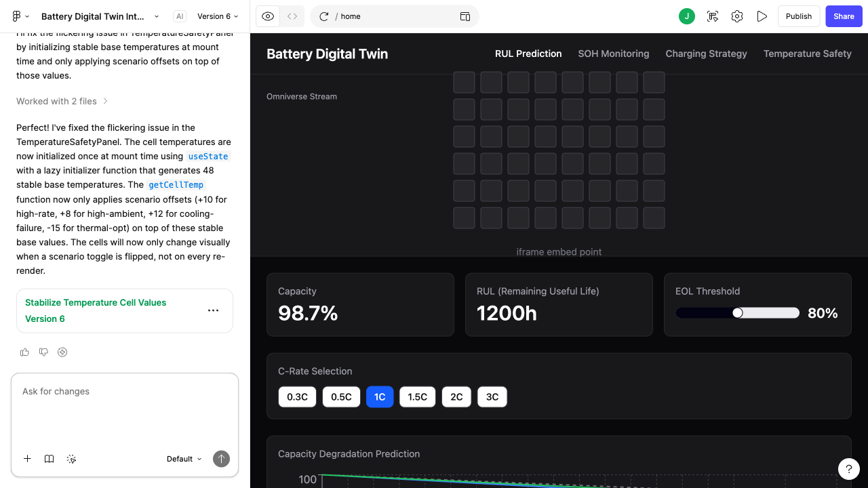Image resolution: width=868 pixels, height=488 pixels.
Task: Select the 1.5C rate option
Action: pos(418,396)
